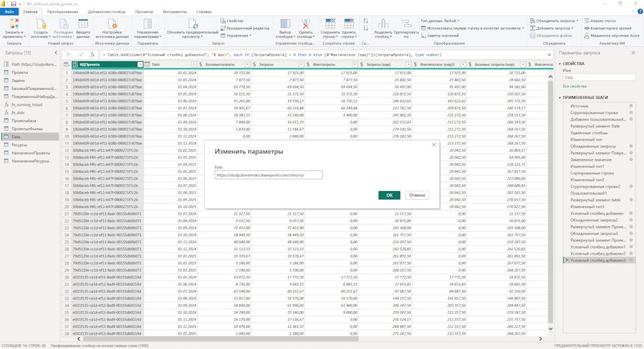The image size is (644, 349).
Task: Click the Разделить столбец icon
Action: click(383, 24)
